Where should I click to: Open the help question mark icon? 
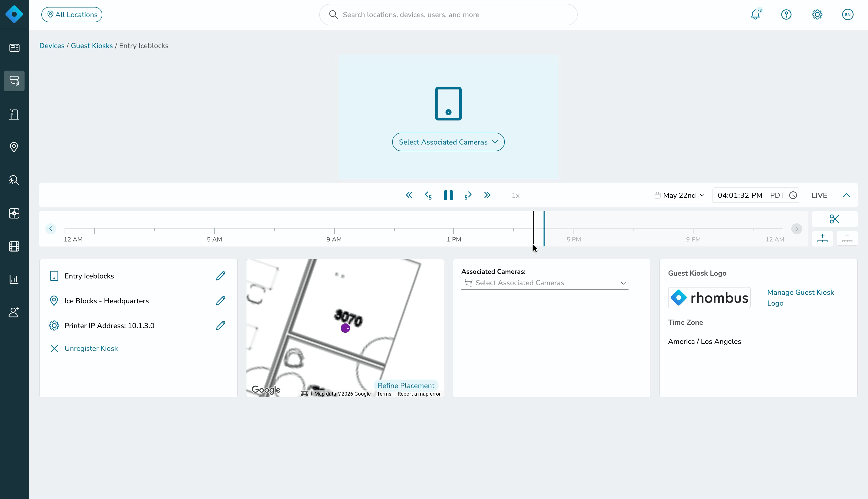coord(786,14)
